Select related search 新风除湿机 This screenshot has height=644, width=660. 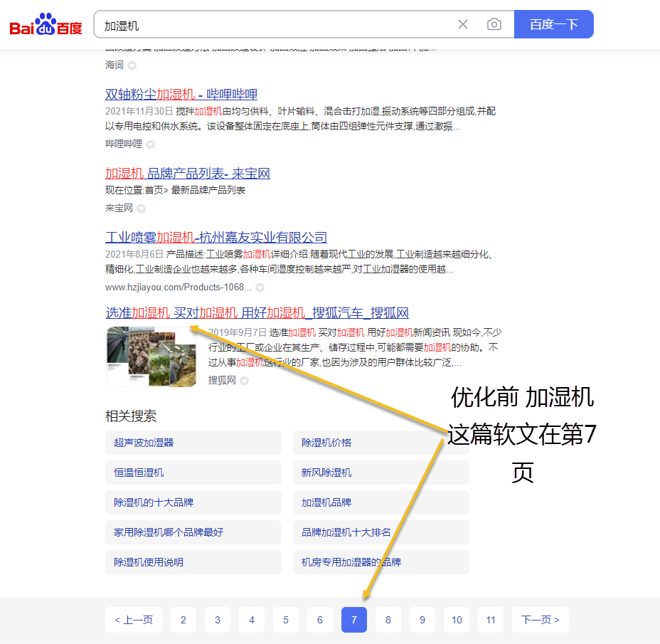[381, 473]
